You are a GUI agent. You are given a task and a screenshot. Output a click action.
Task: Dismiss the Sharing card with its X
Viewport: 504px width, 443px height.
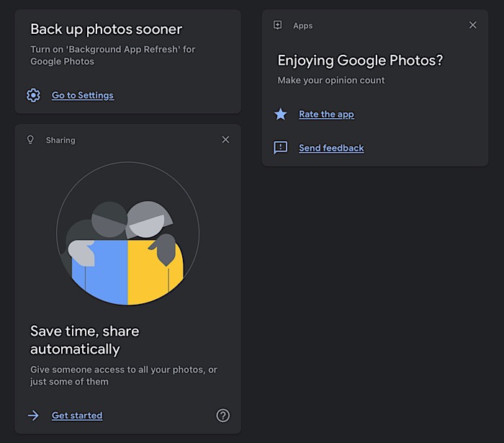coord(225,140)
